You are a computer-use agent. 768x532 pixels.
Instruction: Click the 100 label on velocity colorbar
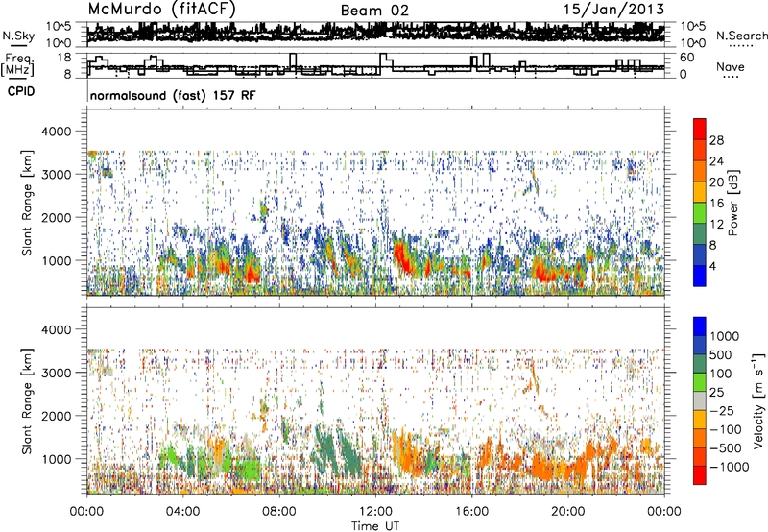click(x=721, y=374)
